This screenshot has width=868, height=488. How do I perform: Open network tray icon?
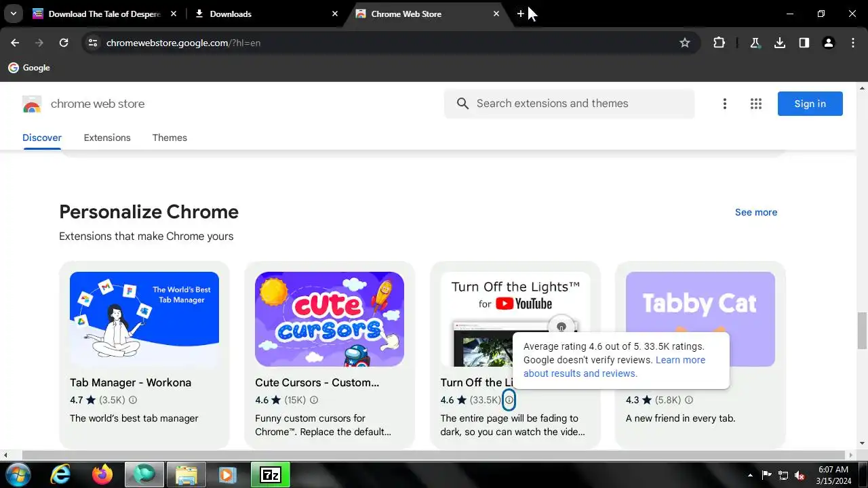coord(783,475)
